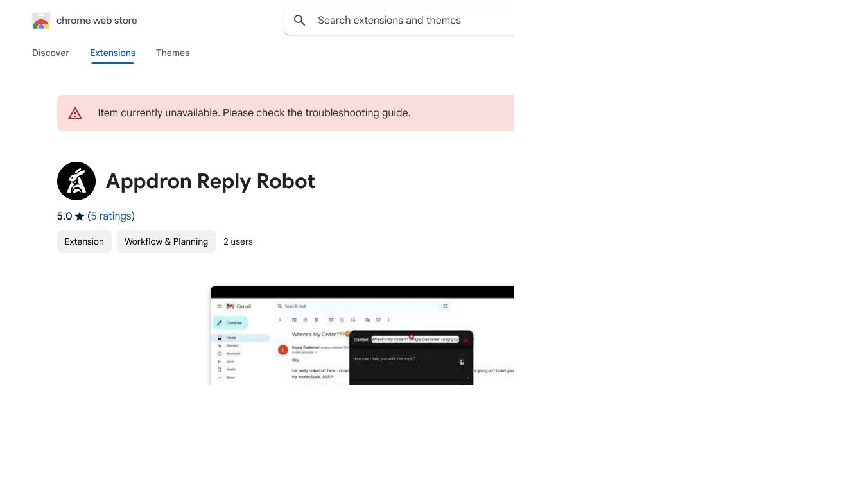Screen dimensions: 868x488
Task: Select the Workflow & Planning chip
Action: click(166, 241)
